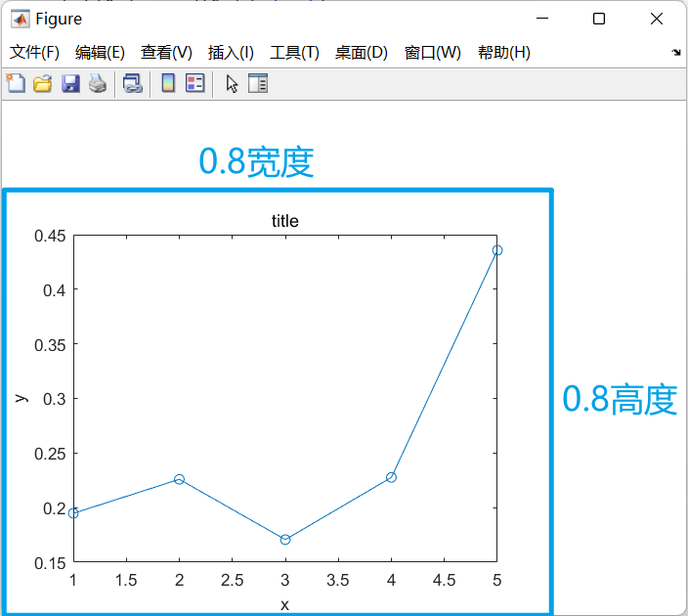Insert a colorbar with the toolbar icon
The image size is (688, 616).
click(x=168, y=83)
